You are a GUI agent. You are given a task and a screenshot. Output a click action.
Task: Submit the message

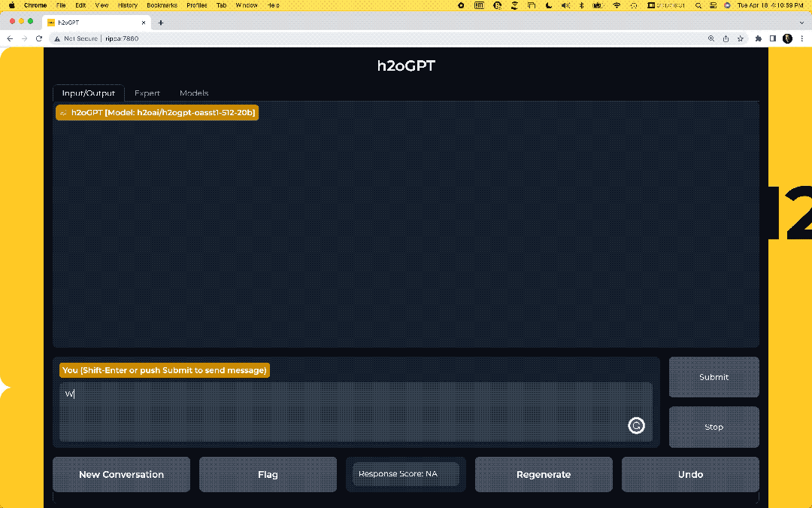[714, 377]
